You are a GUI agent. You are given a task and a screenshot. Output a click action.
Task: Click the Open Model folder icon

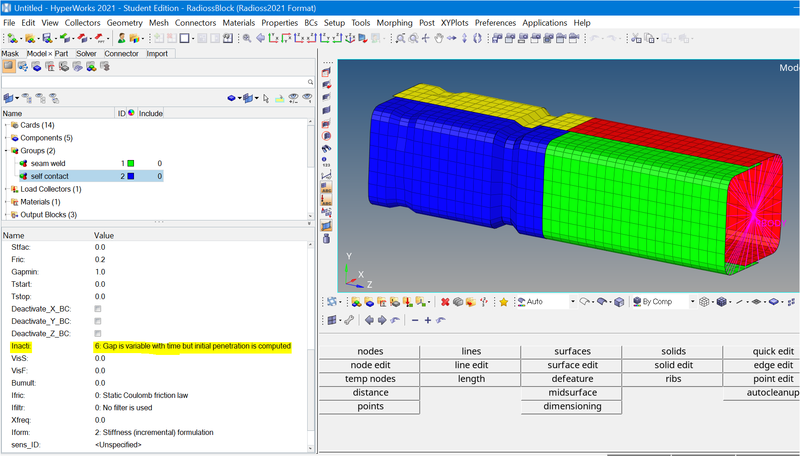30,38
